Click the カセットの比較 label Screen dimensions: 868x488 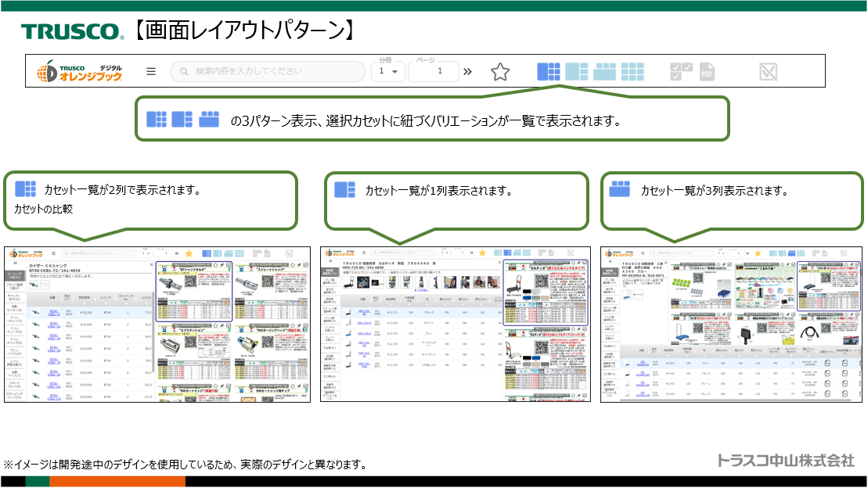(x=43, y=209)
